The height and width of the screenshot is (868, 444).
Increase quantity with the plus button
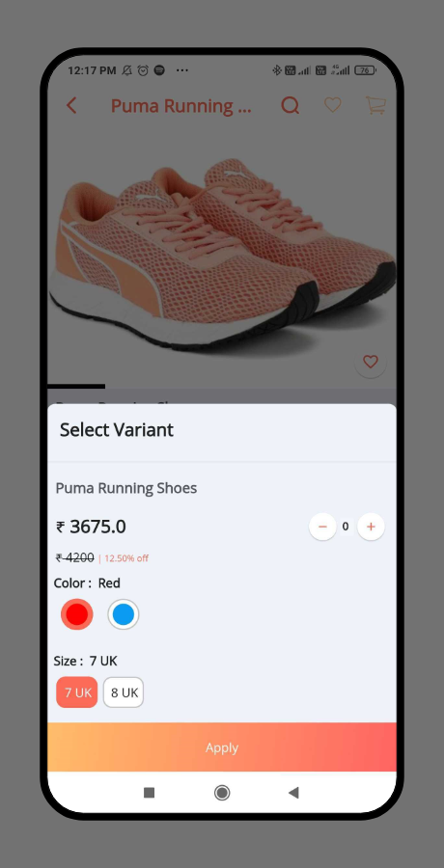pyautogui.click(x=371, y=527)
